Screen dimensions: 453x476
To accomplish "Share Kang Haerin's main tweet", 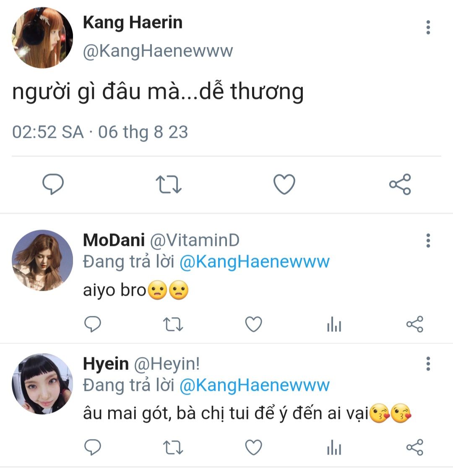I will click(x=400, y=184).
